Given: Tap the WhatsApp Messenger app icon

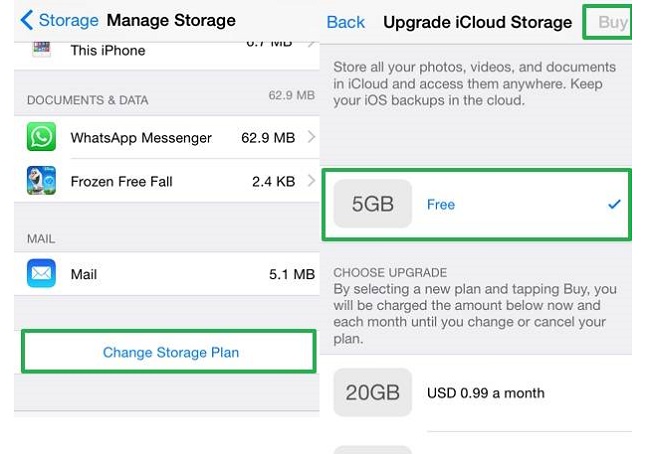Looking at the screenshot, I should [41, 137].
